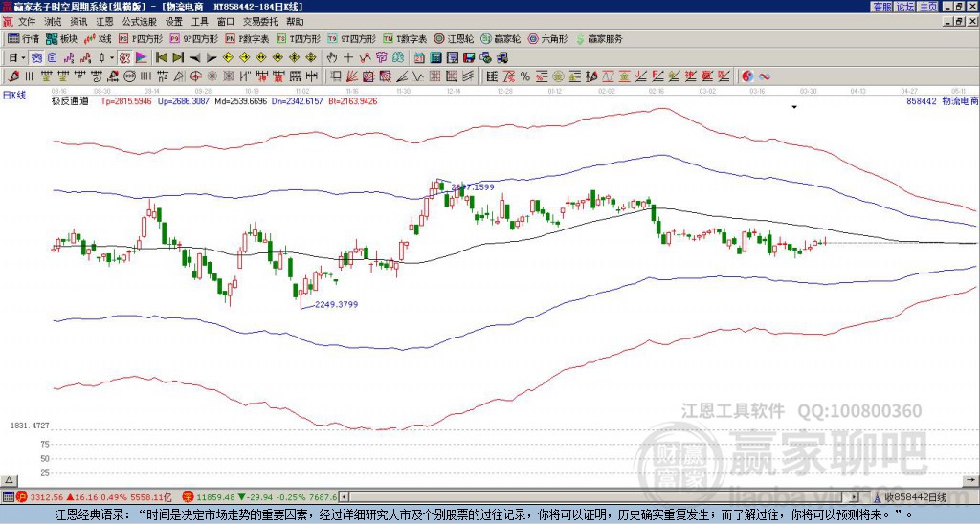The height and width of the screenshot is (524, 980).
Task: Click the 主页 homepage link
Action: point(928,7)
